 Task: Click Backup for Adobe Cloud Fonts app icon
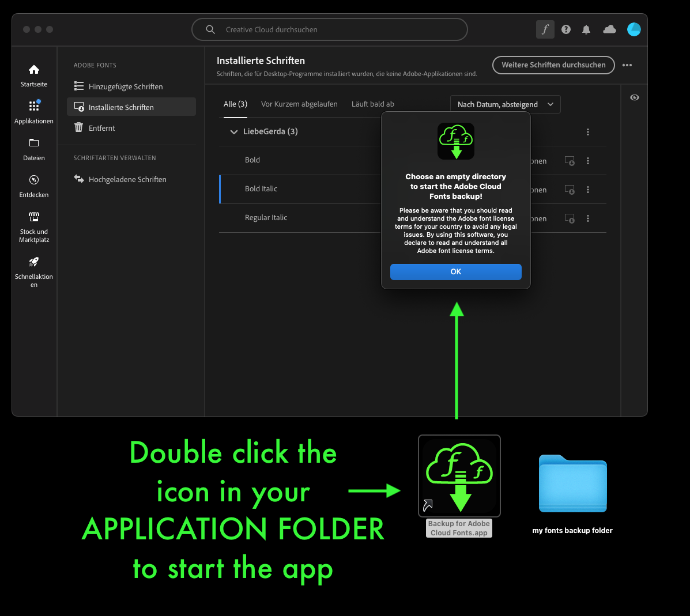click(459, 476)
